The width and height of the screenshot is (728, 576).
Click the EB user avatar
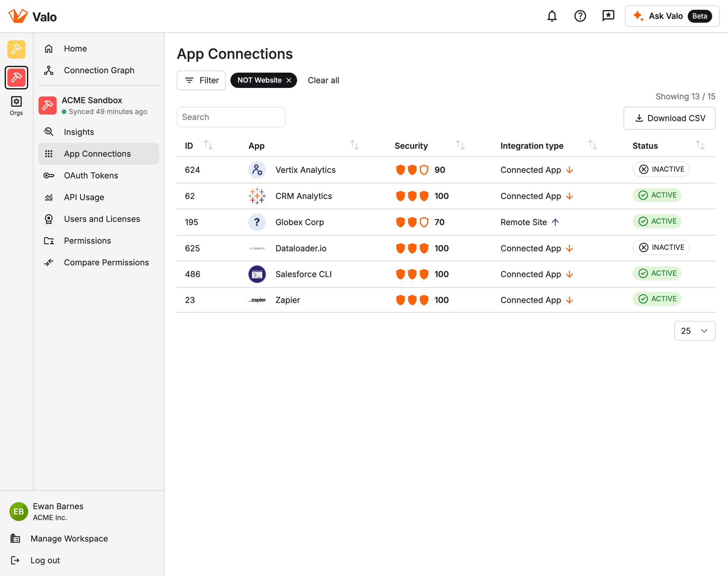coord(18,512)
